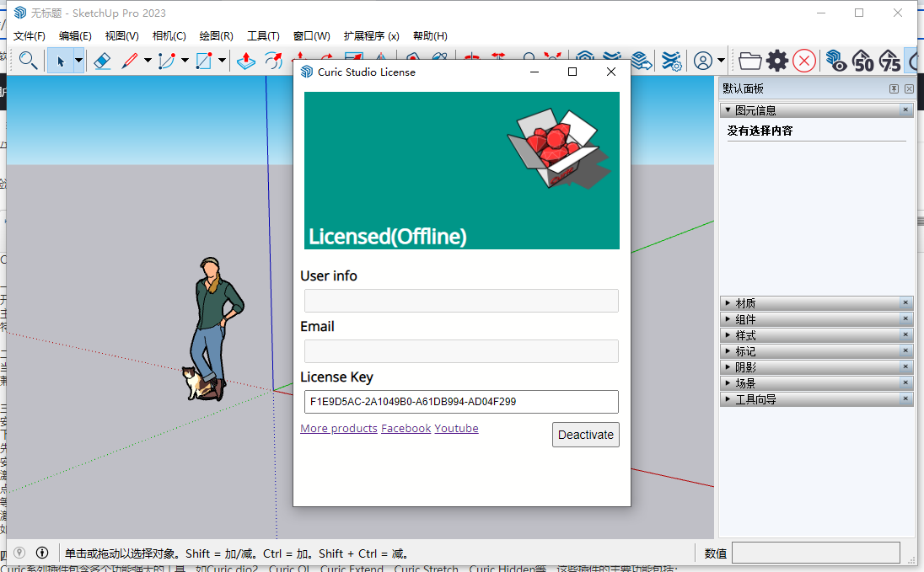Image resolution: width=924 pixels, height=572 pixels.
Task: Select the Zoom magnifier tool
Action: click(x=28, y=61)
